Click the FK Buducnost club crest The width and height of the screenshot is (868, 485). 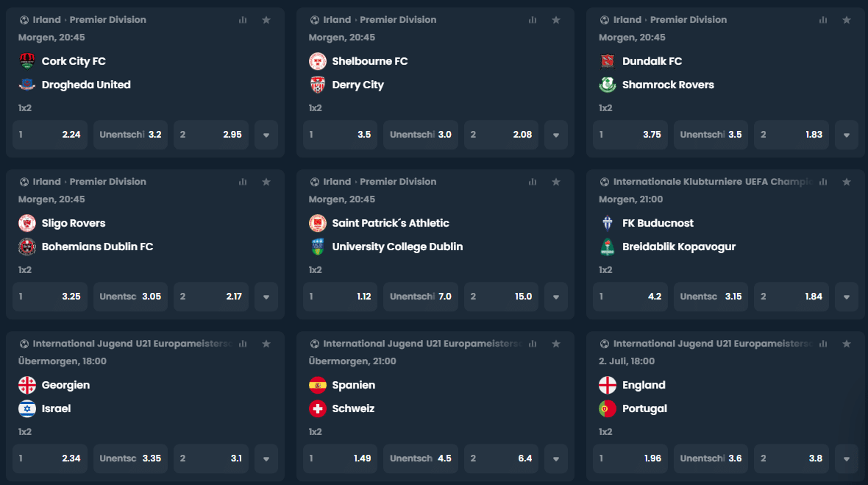click(x=608, y=223)
